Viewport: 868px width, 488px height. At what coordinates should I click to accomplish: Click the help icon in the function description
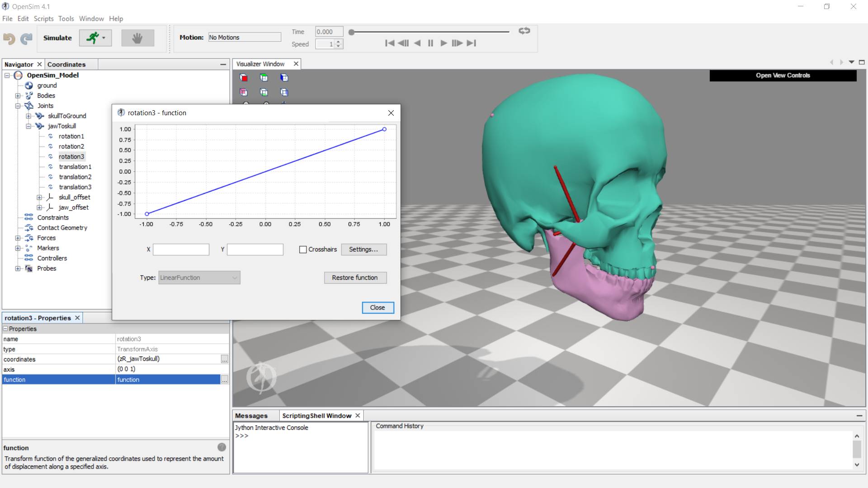222,447
